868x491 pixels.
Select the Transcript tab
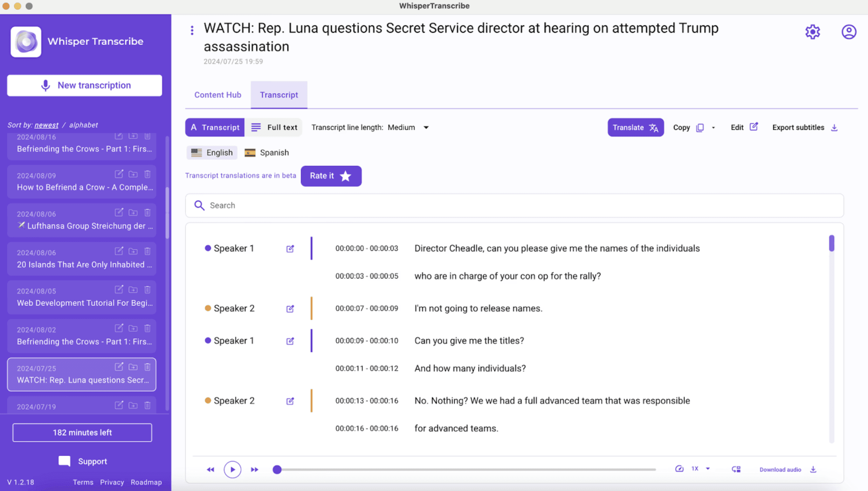point(279,95)
